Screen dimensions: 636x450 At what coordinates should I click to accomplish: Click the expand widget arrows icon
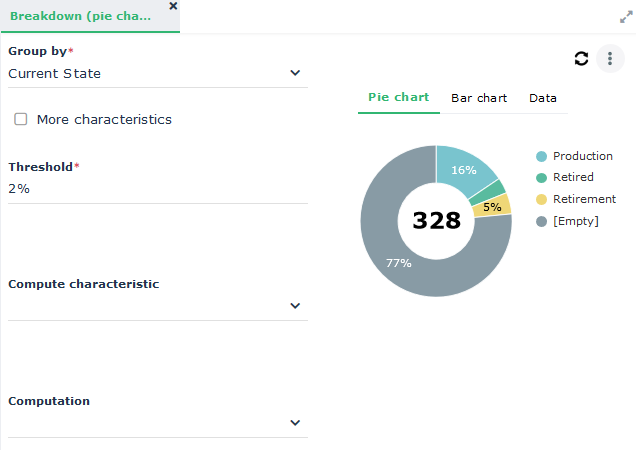[626, 17]
